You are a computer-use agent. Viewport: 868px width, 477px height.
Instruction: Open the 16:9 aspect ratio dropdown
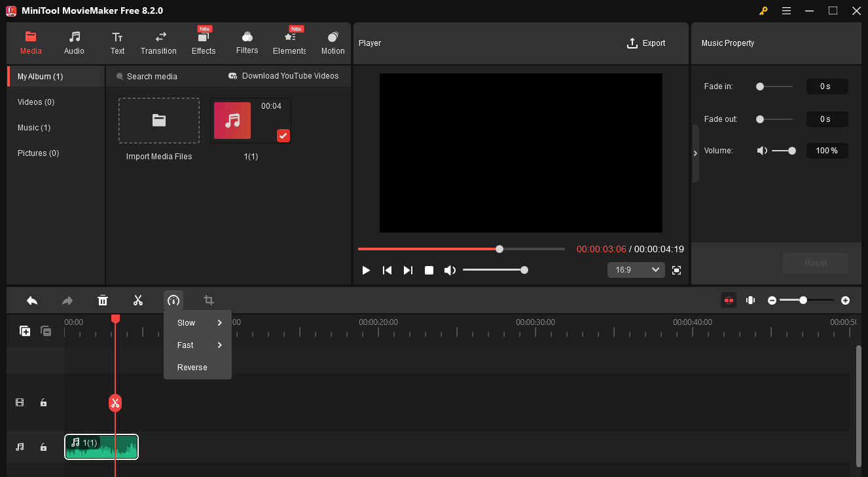click(636, 270)
